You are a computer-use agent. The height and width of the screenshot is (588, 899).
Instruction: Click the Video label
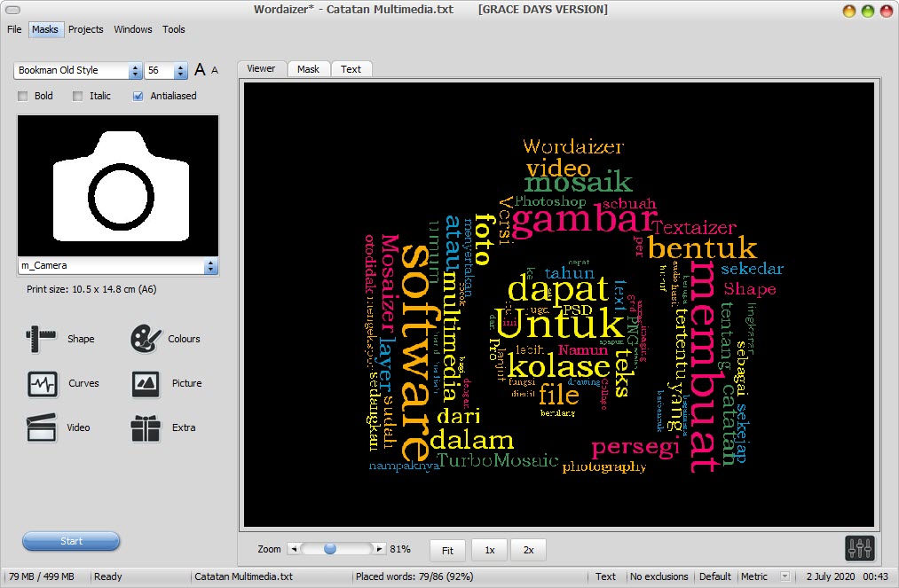[x=79, y=427]
